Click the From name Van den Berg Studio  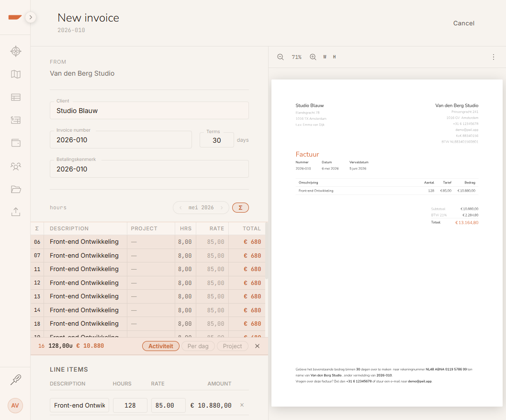(x=82, y=73)
